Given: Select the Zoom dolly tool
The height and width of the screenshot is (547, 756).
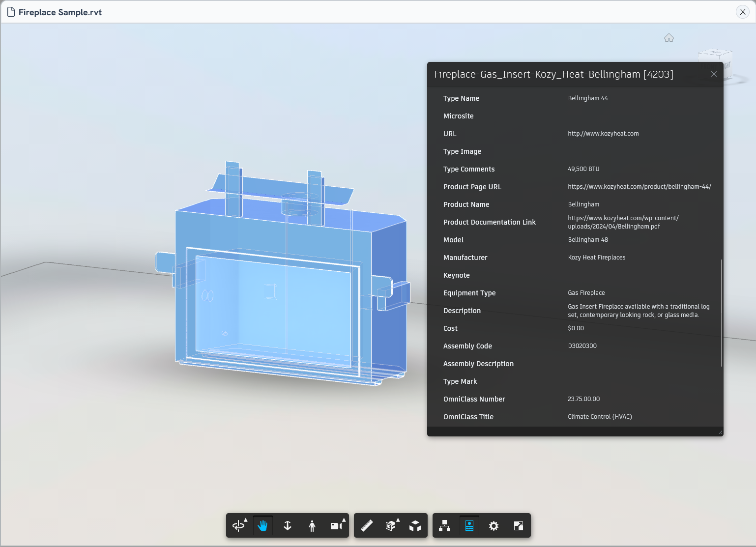Looking at the screenshot, I should [x=288, y=526].
